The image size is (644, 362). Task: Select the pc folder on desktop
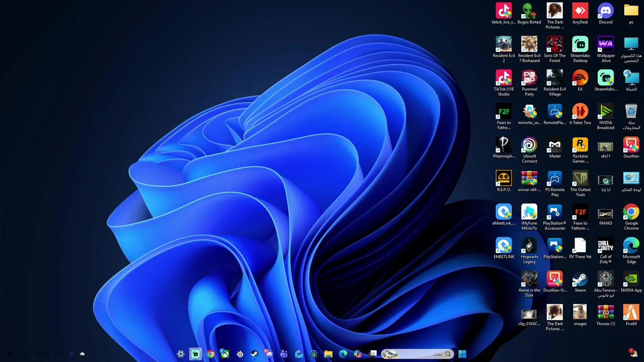coord(631,14)
